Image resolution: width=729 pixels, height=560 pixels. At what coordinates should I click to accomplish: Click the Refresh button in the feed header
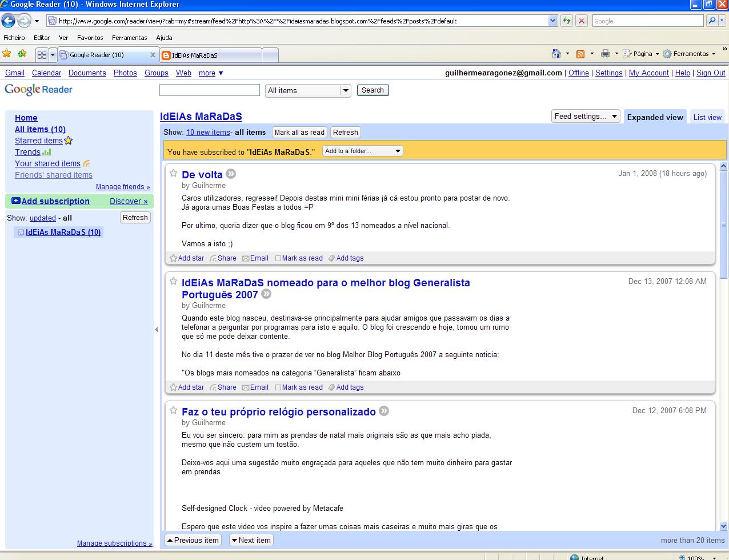(346, 133)
